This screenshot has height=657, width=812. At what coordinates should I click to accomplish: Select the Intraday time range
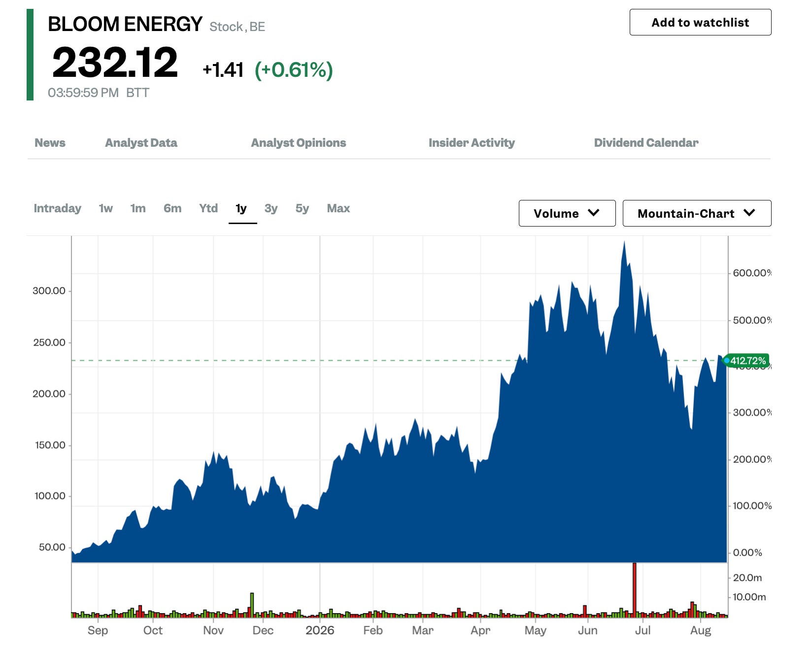57,208
